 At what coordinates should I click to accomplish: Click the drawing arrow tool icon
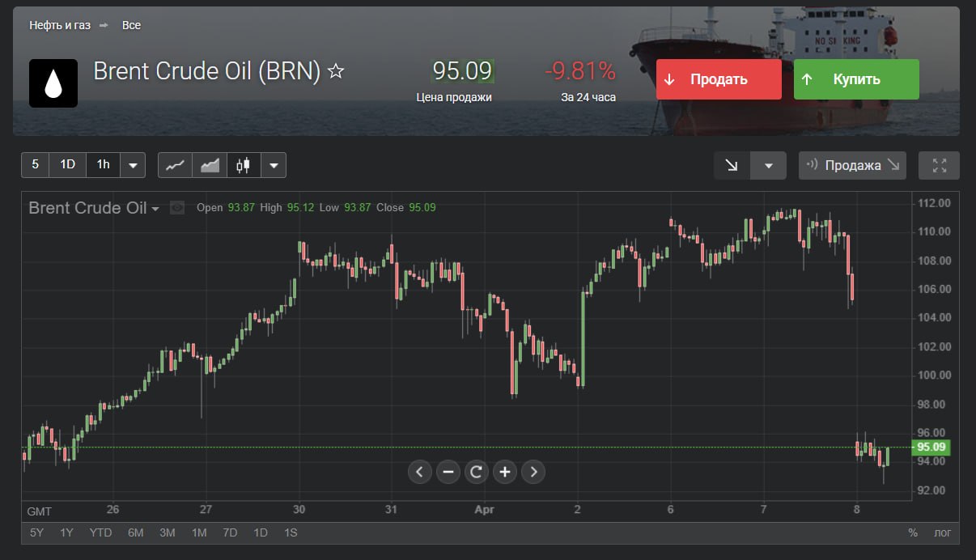732,165
